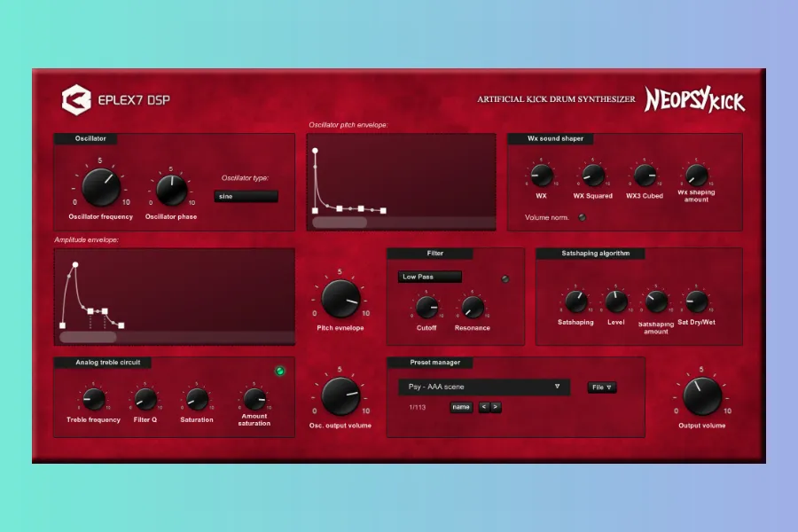Click the filter Cutoff knob
The image size is (798, 532).
427,308
